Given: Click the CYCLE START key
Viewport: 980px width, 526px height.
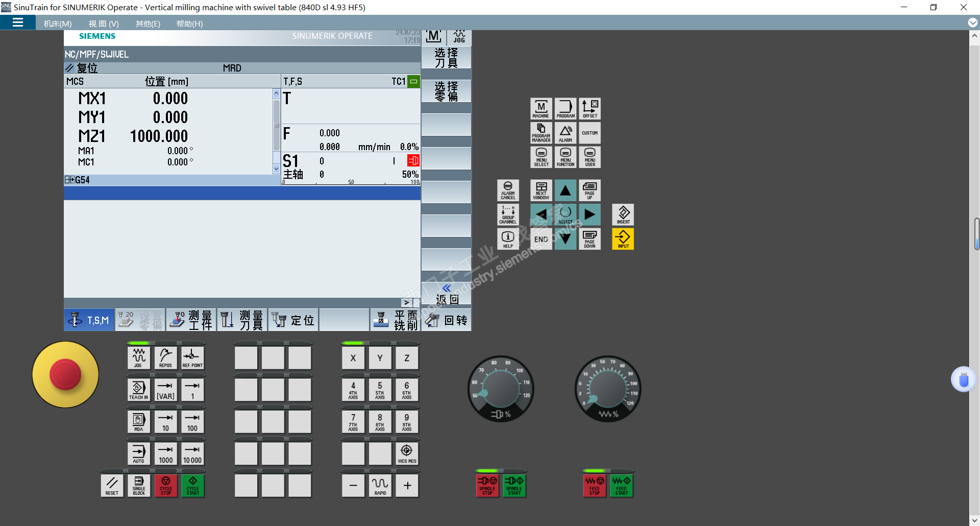Looking at the screenshot, I should tap(193, 486).
